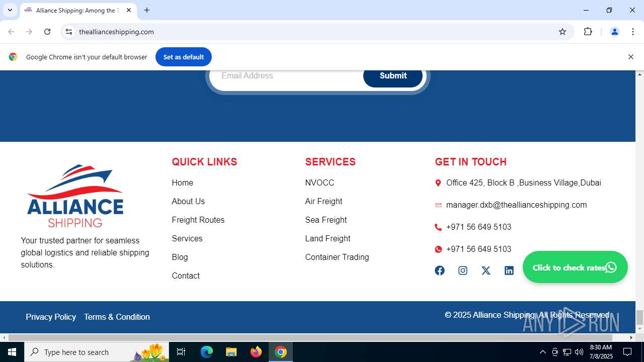Open the Home quick link
The width and height of the screenshot is (644, 362).
tap(183, 183)
